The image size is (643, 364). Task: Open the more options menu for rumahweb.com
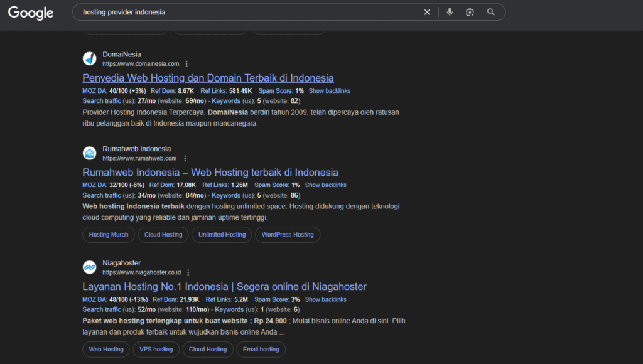click(x=185, y=158)
